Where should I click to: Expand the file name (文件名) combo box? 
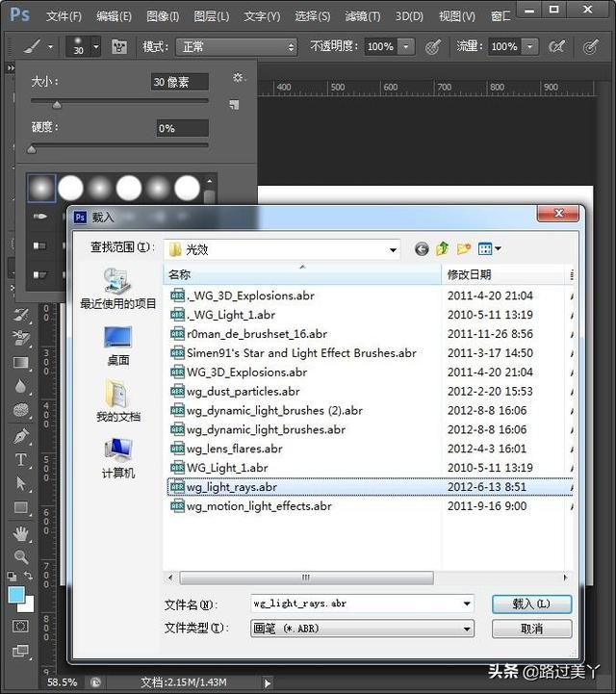tap(467, 604)
